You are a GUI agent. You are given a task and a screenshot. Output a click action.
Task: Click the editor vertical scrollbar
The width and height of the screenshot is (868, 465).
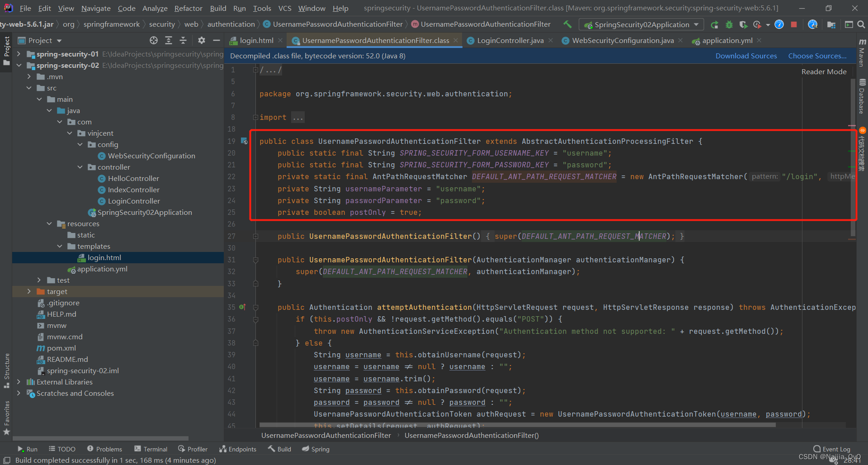pos(853,158)
